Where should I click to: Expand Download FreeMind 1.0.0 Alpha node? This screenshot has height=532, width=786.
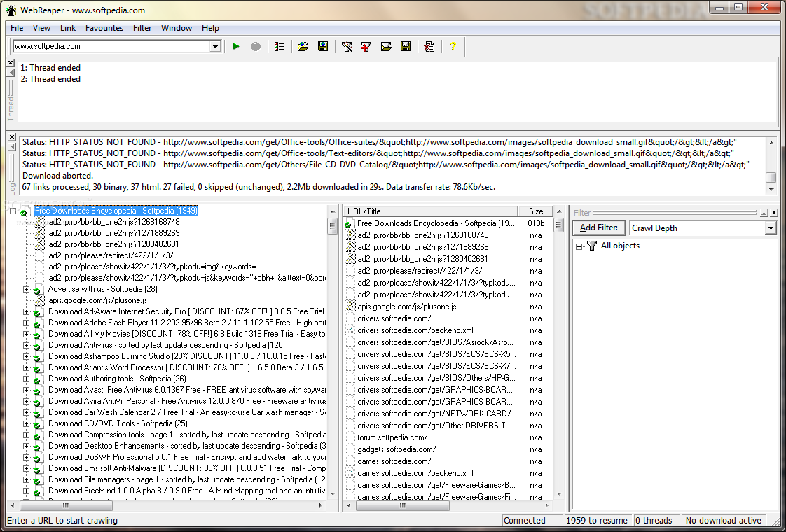click(26, 491)
